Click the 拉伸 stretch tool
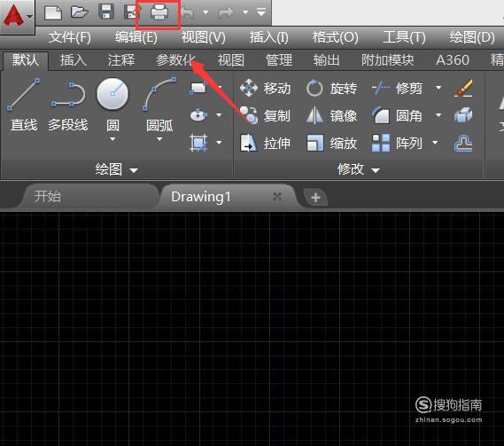The height and width of the screenshot is (446, 504). pos(266,143)
